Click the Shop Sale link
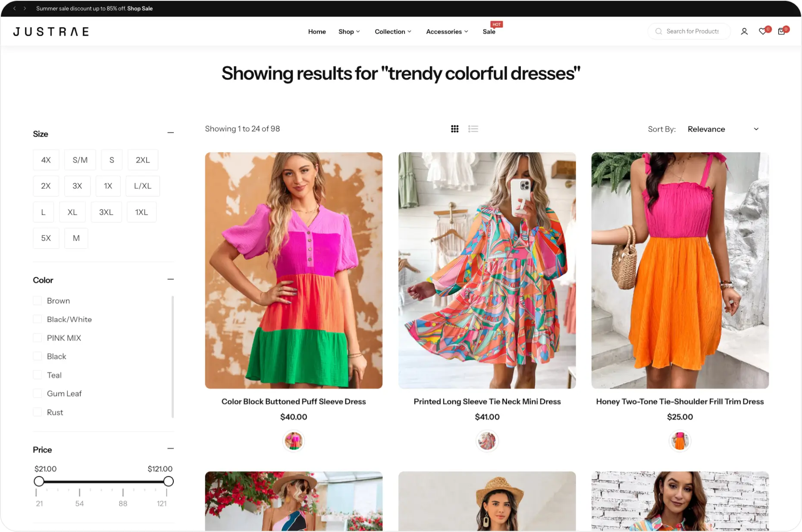802x532 pixels. 140,9
